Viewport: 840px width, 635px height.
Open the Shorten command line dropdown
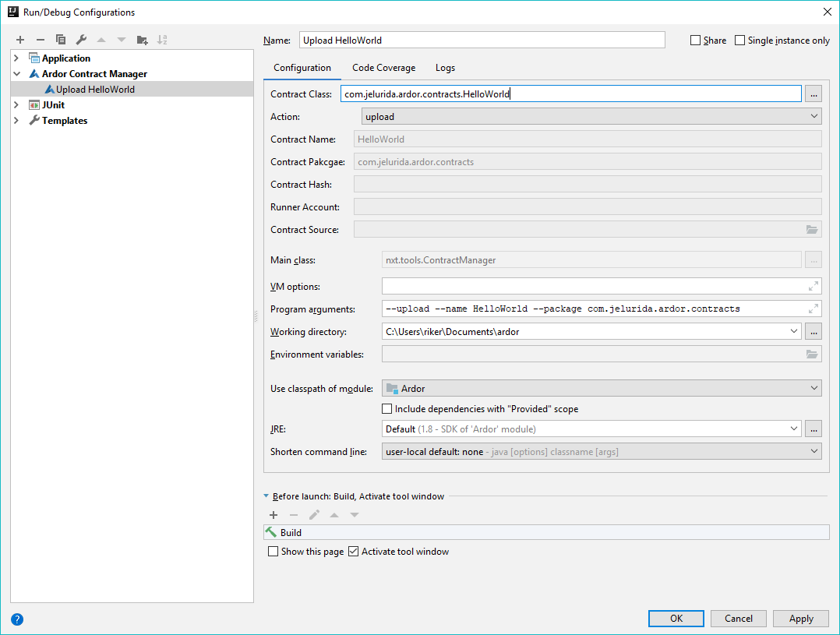(813, 450)
